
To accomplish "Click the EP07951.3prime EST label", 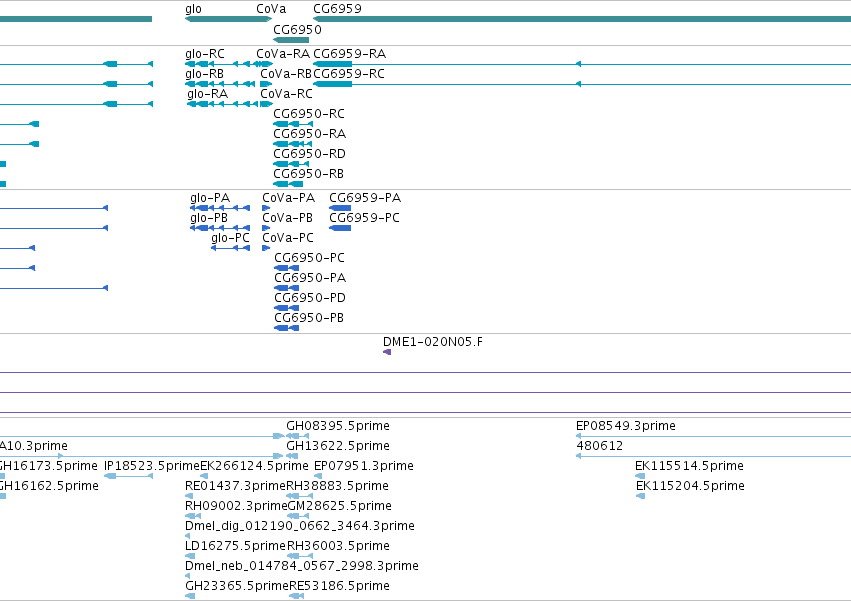I will 364,466.
